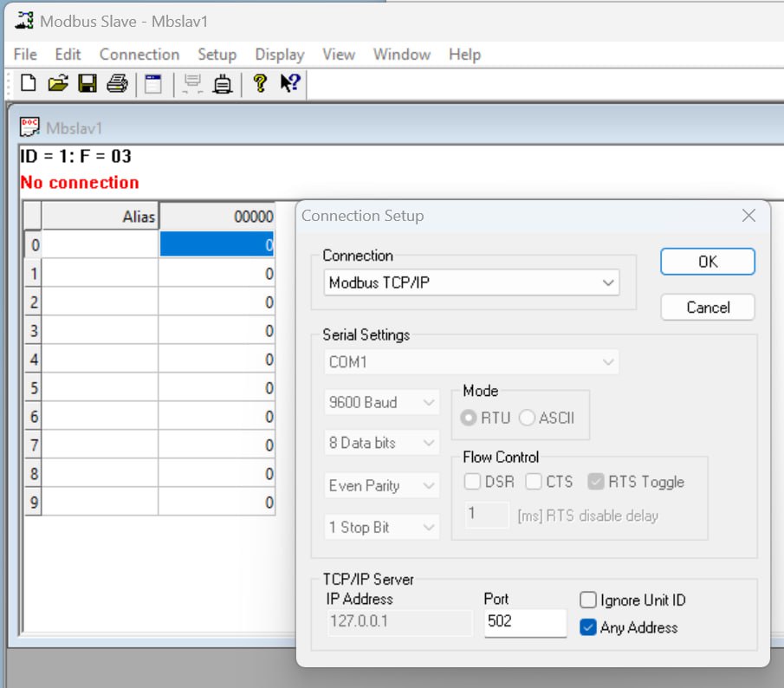The width and height of the screenshot is (784, 688).
Task: Click the Alias cell in row 2
Action: click(x=100, y=302)
